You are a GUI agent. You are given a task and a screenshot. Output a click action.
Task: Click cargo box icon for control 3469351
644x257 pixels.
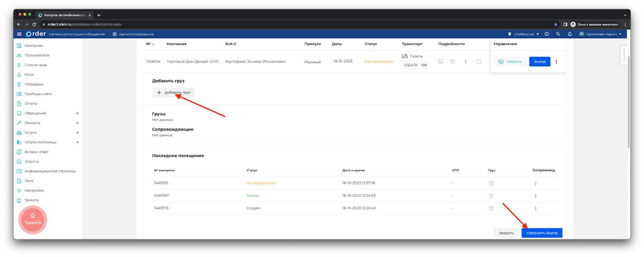click(x=491, y=183)
